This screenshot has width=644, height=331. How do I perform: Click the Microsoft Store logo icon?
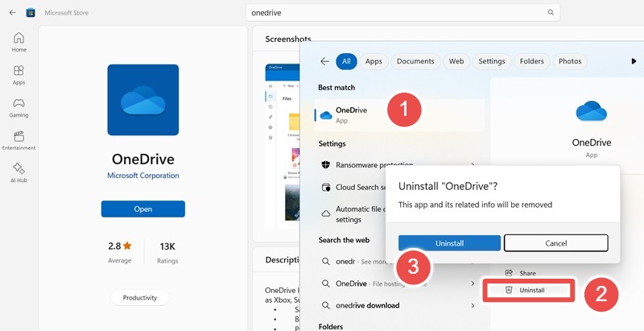[31, 13]
